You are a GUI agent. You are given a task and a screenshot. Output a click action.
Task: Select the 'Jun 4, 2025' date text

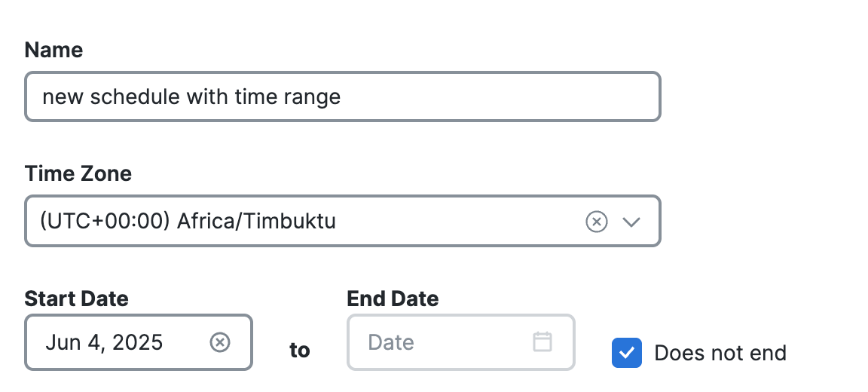point(104,343)
